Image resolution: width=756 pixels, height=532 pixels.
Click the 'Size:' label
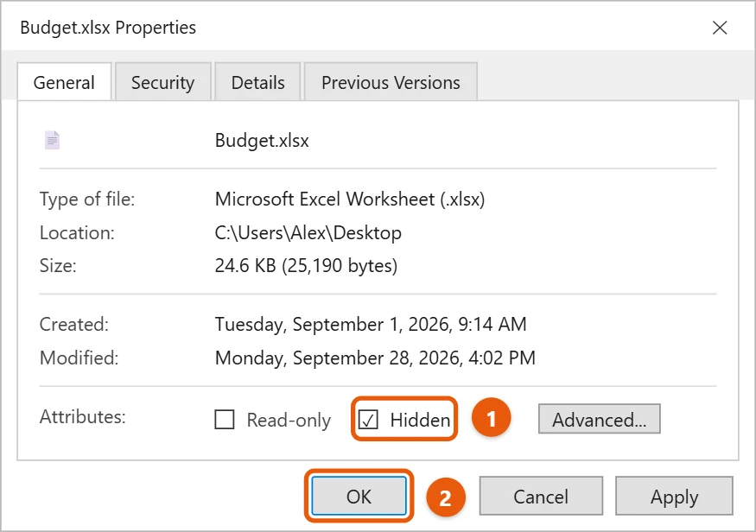(x=58, y=265)
